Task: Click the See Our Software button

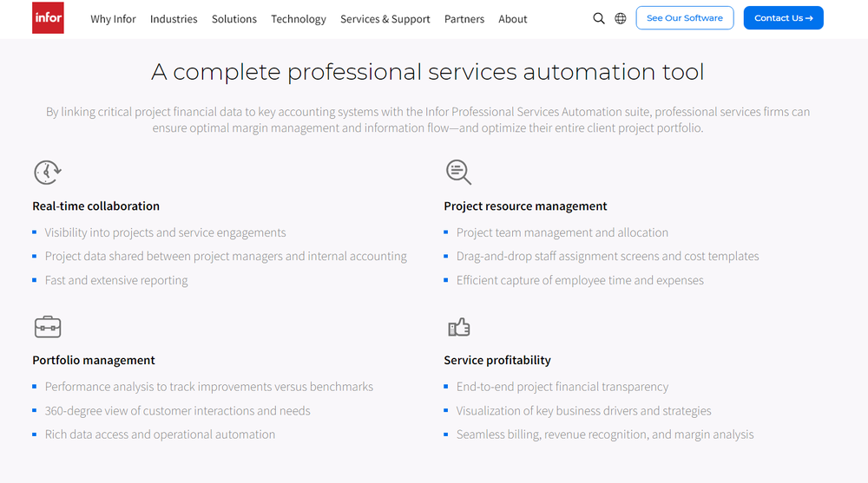Action: tap(685, 17)
